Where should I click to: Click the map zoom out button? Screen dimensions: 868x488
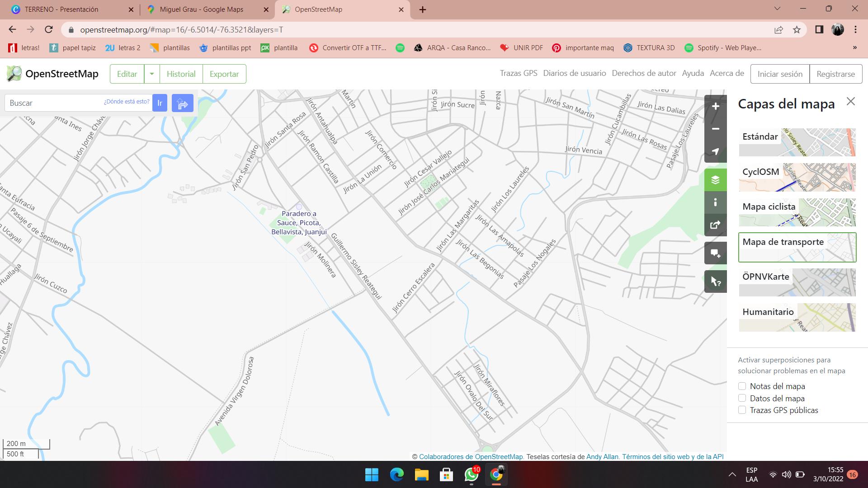(x=715, y=129)
